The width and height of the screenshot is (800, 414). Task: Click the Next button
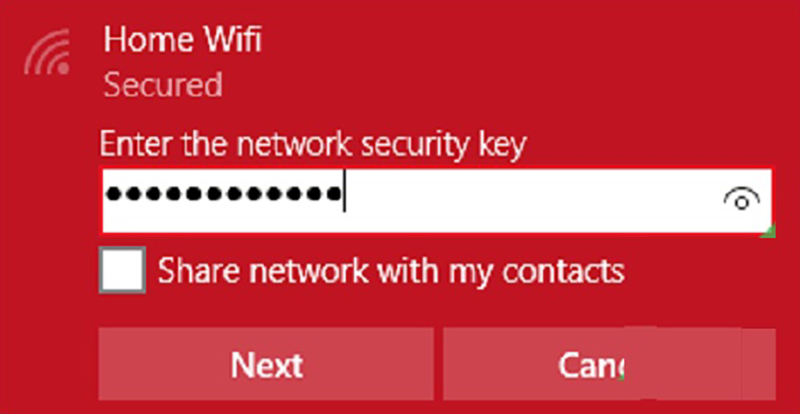point(266,364)
